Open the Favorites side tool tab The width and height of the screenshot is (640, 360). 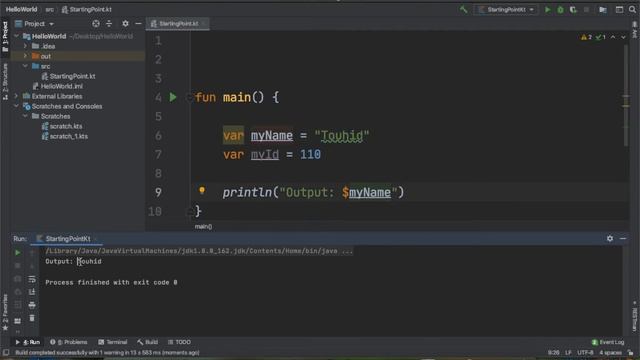(5, 313)
